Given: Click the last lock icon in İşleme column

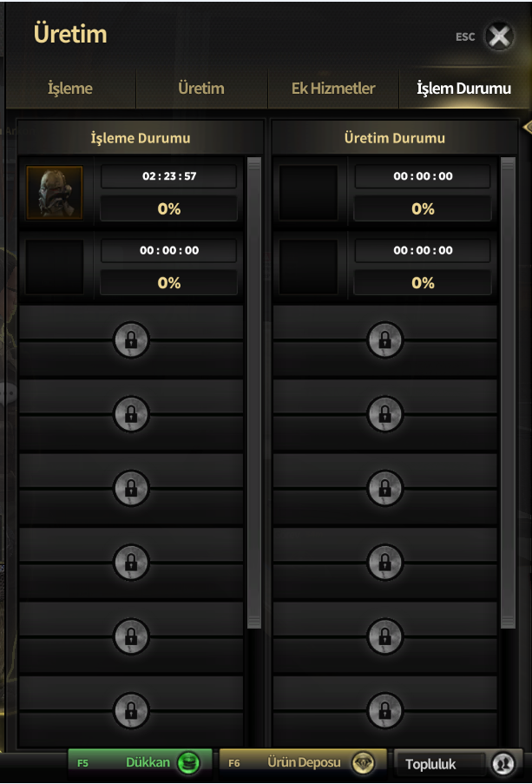Looking at the screenshot, I should (x=131, y=710).
